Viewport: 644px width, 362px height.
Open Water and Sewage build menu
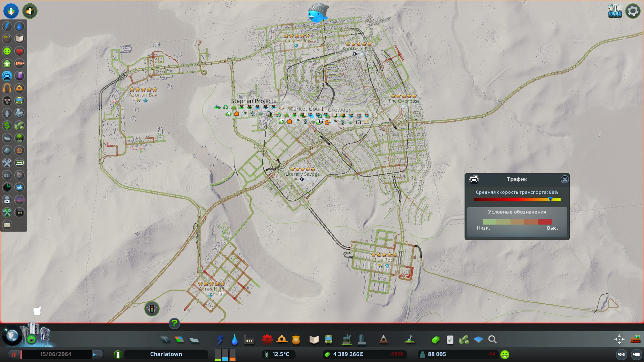(x=234, y=340)
